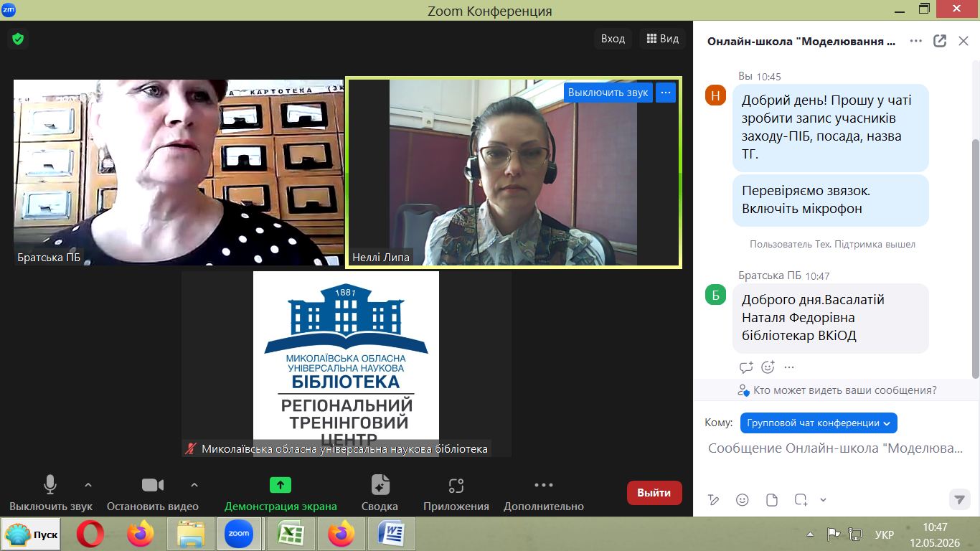980x551 pixels.
Task: Select the Миколаївська обласна бібліотека logo tile
Action: (x=346, y=363)
